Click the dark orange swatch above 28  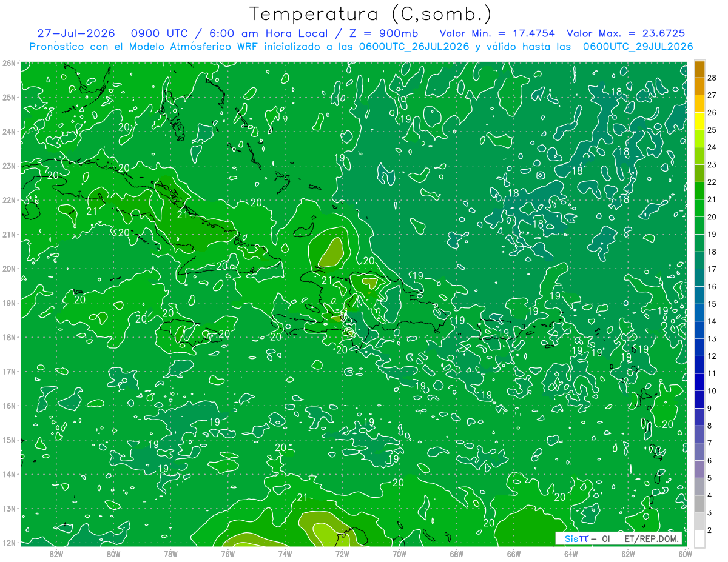[x=699, y=69]
